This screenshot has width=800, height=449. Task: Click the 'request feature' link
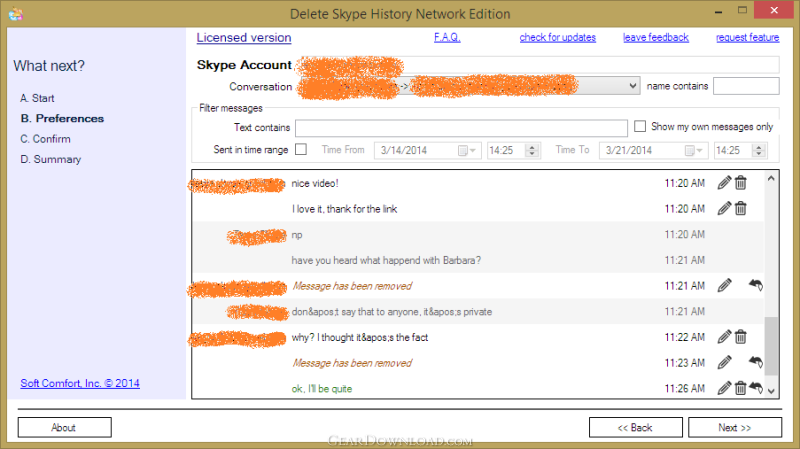click(747, 37)
